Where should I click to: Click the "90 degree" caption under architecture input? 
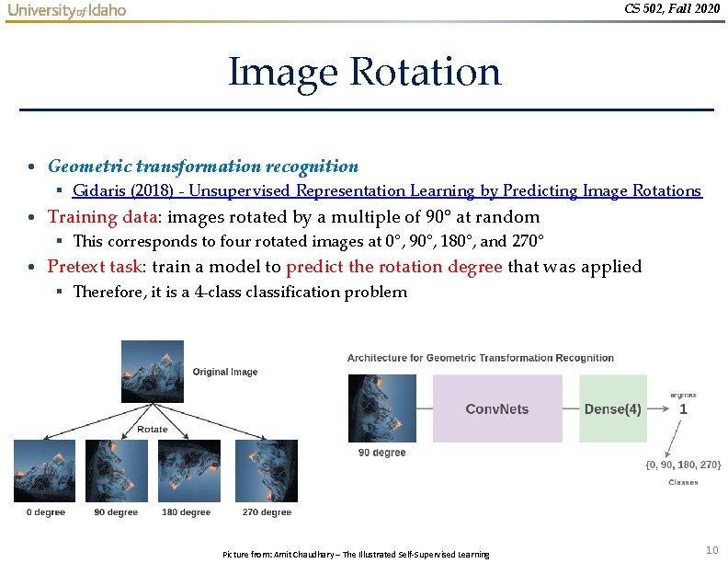382,453
